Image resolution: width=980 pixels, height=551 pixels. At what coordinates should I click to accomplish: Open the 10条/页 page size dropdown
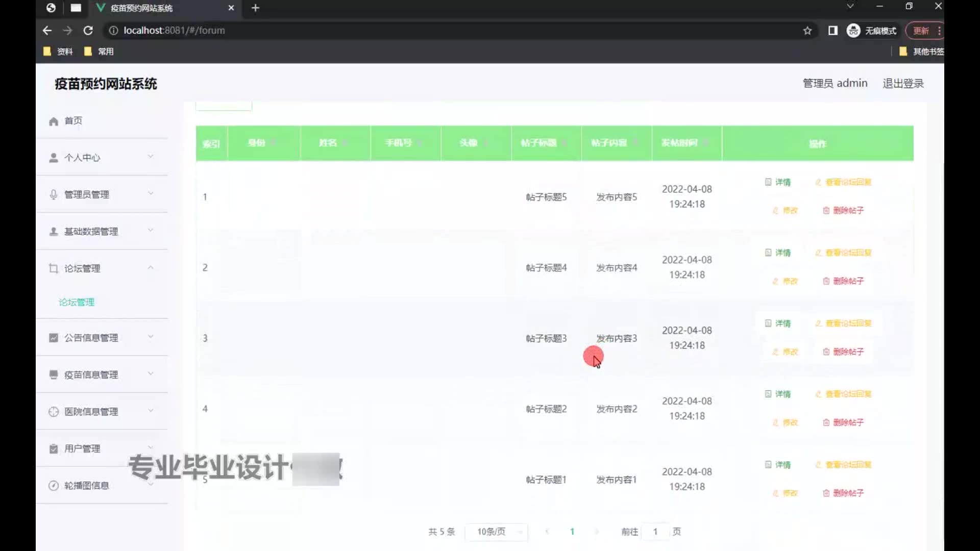point(496,532)
